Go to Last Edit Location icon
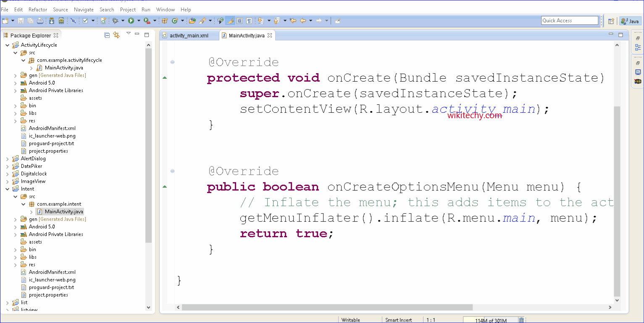Image resolution: width=644 pixels, height=323 pixels. pos(293,21)
